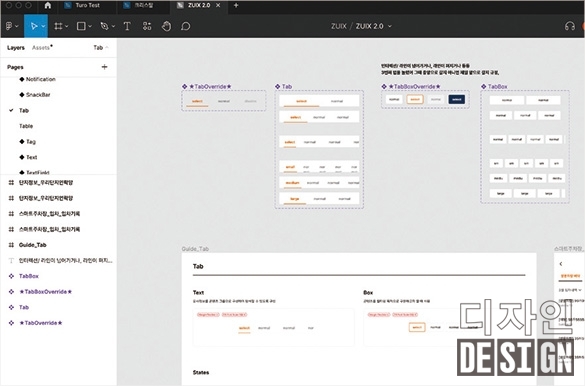The width and height of the screenshot is (585, 386).
Task: Click the dark select button in TabBoxOverride
Action: (456, 100)
